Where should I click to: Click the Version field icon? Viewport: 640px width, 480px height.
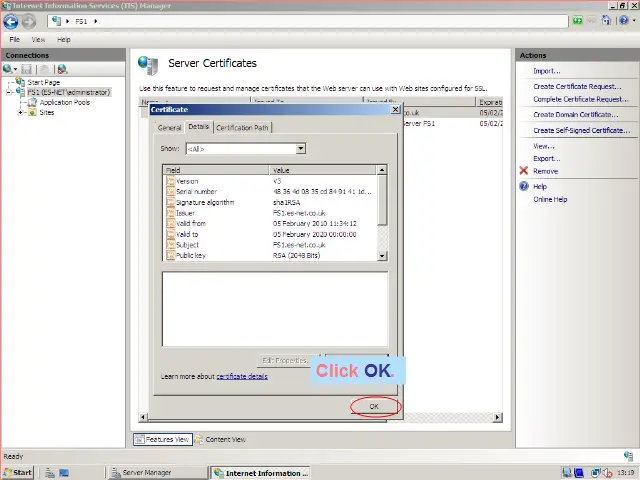point(170,181)
